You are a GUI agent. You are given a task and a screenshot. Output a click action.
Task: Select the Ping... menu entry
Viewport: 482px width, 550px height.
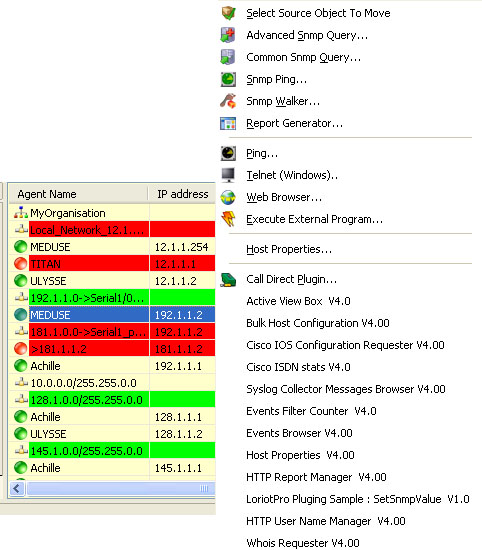(262, 154)
